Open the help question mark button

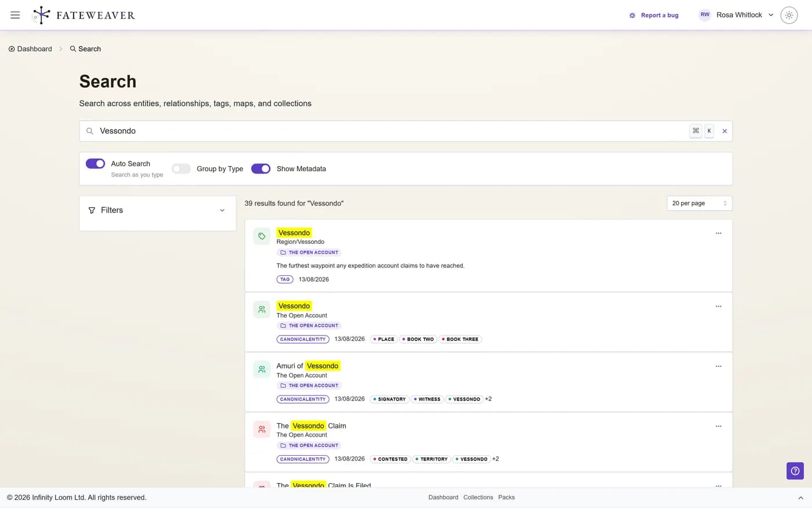[x=795, y=471]
